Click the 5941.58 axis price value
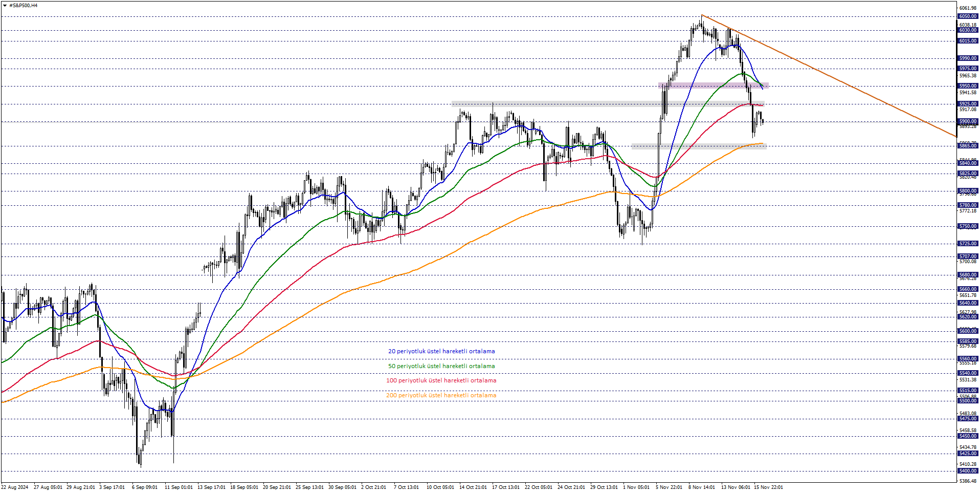 [968, 93]
